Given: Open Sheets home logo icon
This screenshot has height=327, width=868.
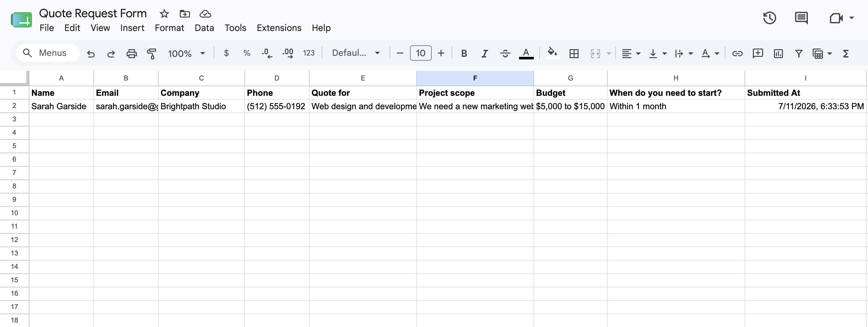Looking at the screenshot, I should [x=21, y=20].
